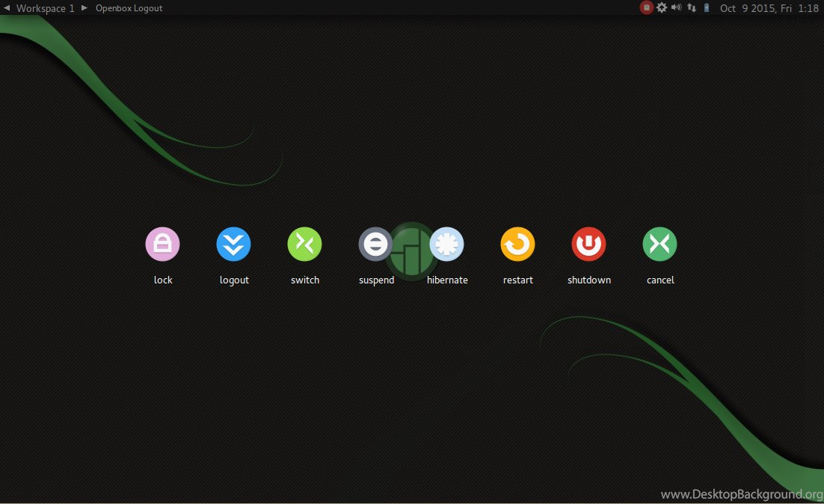Open the date and time clock
This screenshot has width=824, height=504.
tap(769, 8)
